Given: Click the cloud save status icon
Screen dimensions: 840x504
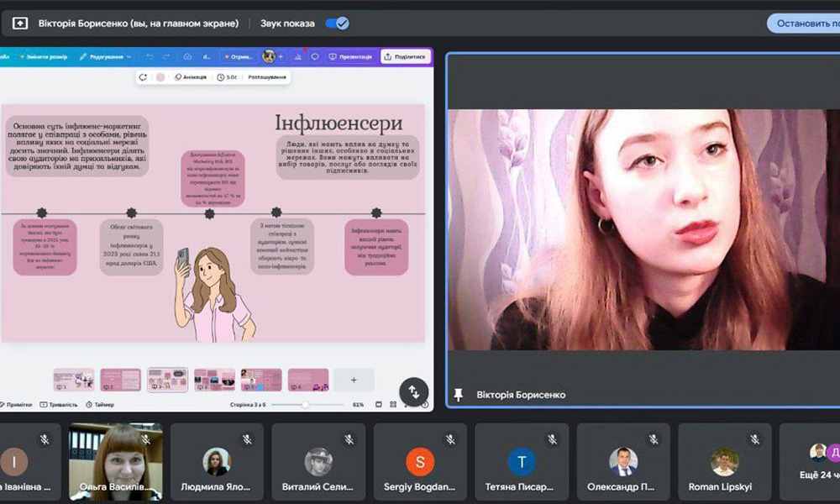Looking at the screenshot, I should coord(189,57).
